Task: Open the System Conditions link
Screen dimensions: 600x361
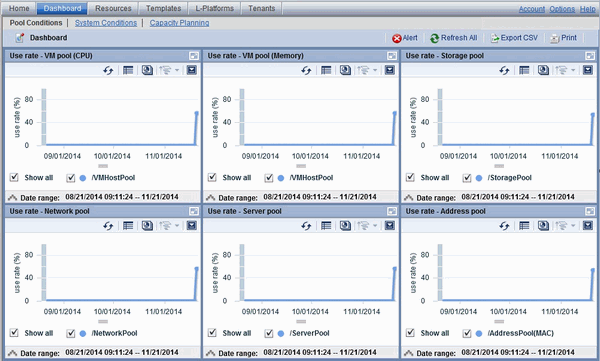Action: coord(106,23)
